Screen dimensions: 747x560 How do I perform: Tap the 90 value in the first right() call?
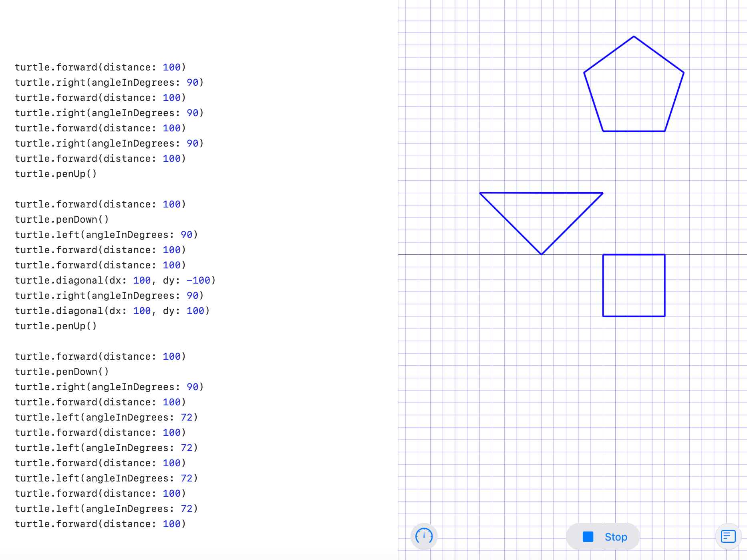click(192, 83)
